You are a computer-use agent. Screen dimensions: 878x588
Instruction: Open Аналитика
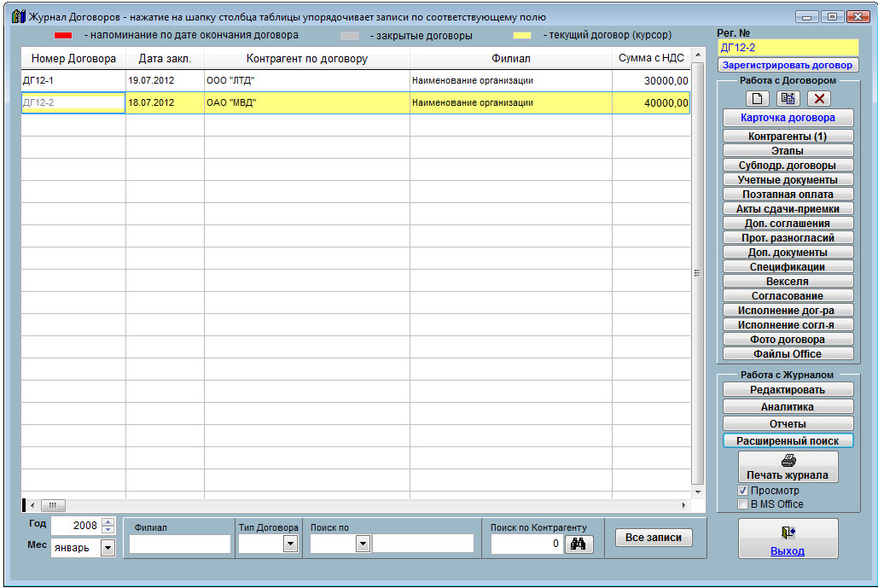click(788, 407)
